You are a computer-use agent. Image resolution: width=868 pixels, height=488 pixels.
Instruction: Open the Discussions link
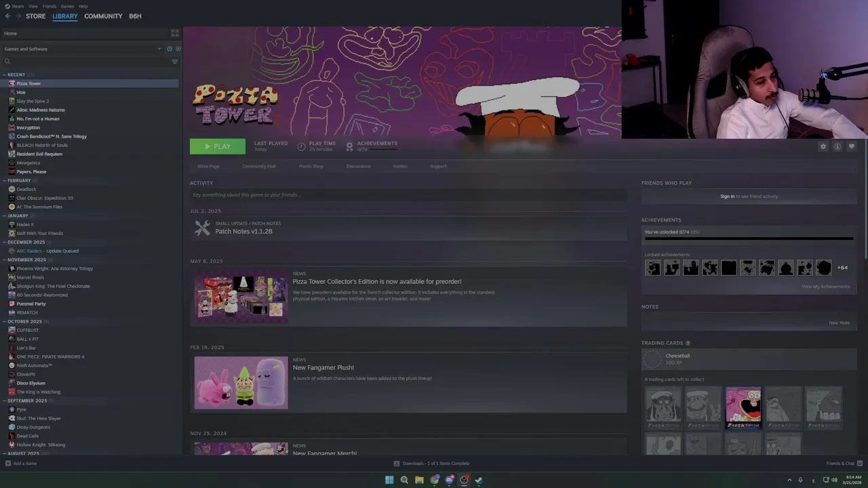pos(358,166)
